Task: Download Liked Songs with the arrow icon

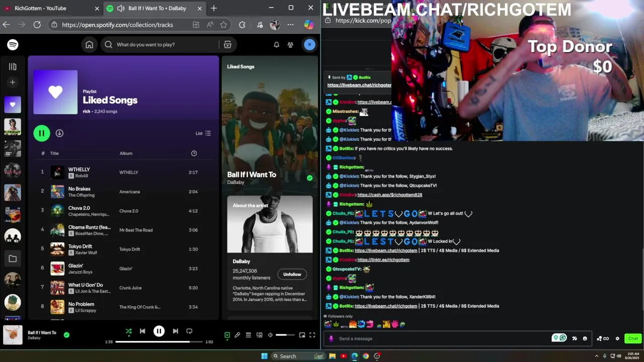Action: (x=59, y=133)
